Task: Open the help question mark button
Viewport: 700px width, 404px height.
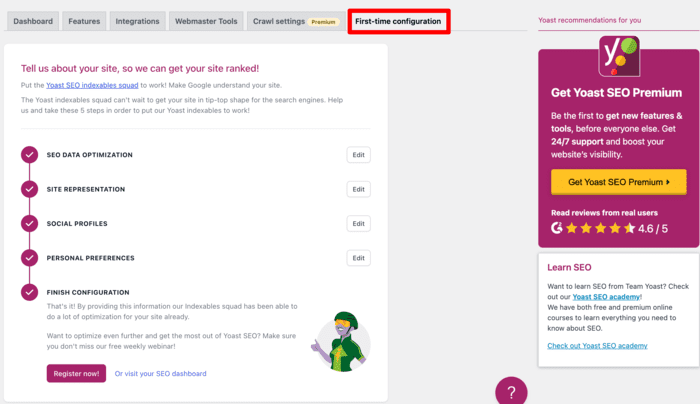Action: pos(511,392)
